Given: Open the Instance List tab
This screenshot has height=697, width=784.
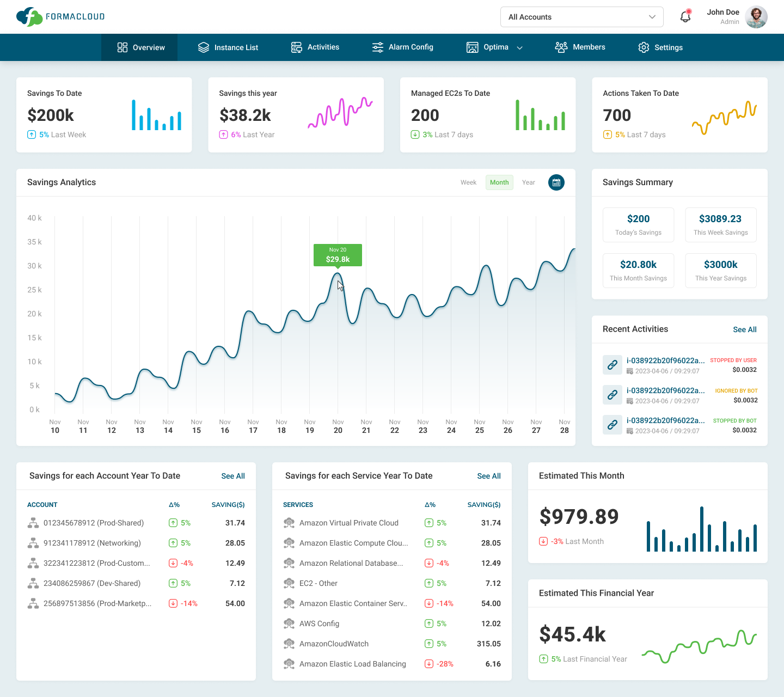Looking at the screenshot, I should [228, 47].
